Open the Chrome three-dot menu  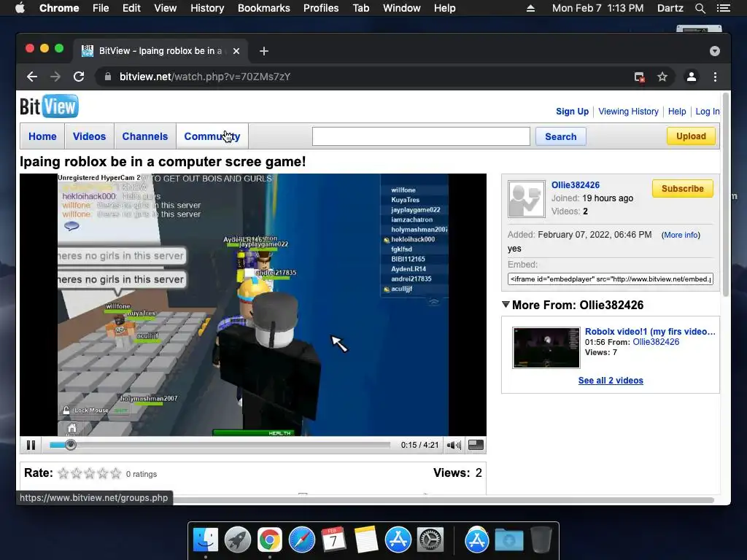[715, 77]
